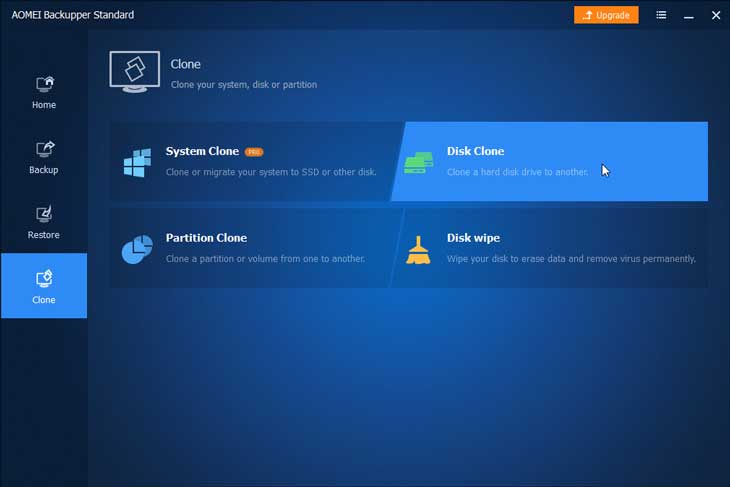Click the PRO badge beside System Clone
This screenshot has width=730, height=487.
(254, 152)
